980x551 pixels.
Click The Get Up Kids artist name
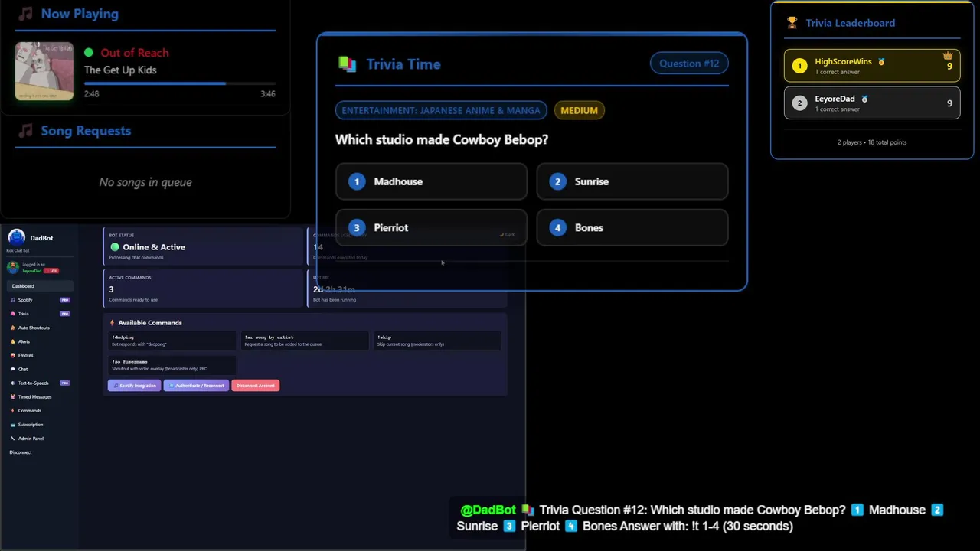[x=120, y=70]
